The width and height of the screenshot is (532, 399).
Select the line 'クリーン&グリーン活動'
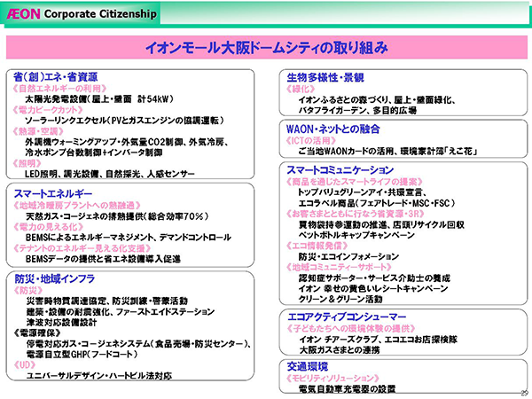coord(340,299)
